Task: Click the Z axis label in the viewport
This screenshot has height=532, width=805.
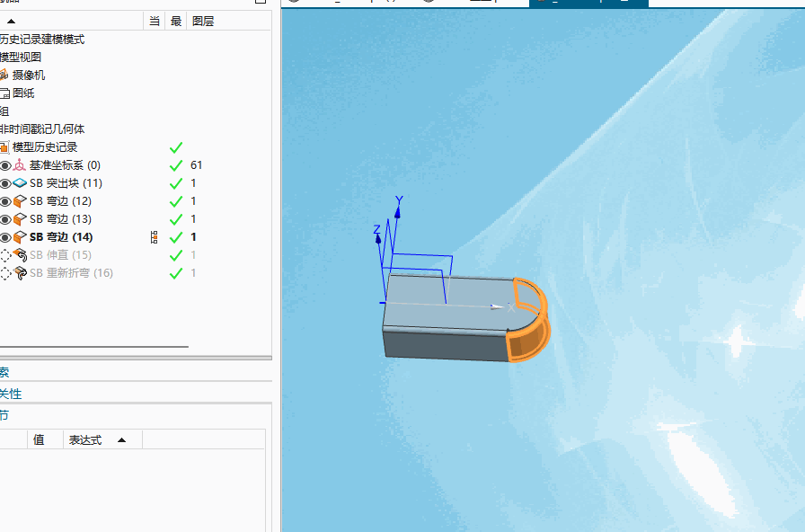Action: click(376, 229)
